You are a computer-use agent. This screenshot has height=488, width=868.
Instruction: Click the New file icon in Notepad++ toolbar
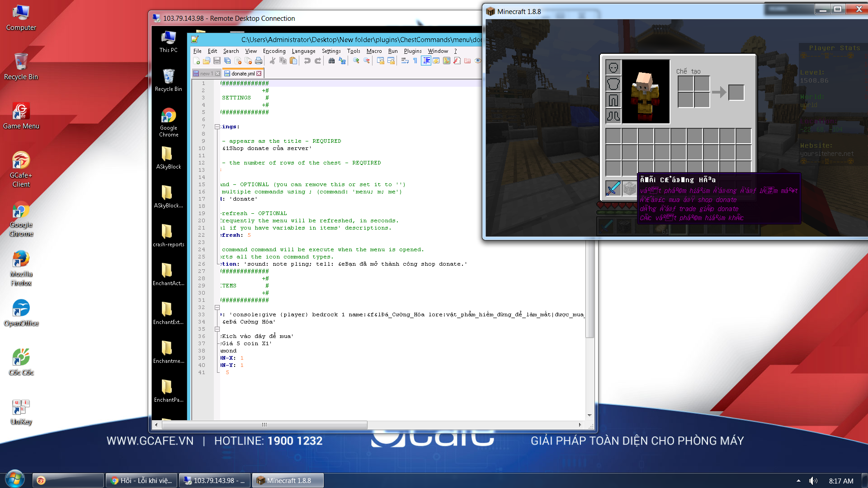(x=197, y=61)
